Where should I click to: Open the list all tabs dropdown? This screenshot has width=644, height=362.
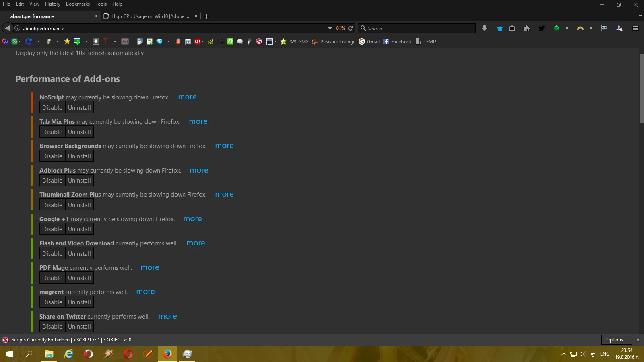coord(640,16)
